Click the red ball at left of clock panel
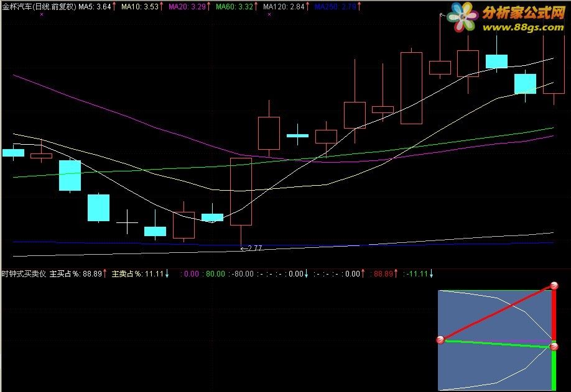 pyautogui.click(x=440, y=340)
